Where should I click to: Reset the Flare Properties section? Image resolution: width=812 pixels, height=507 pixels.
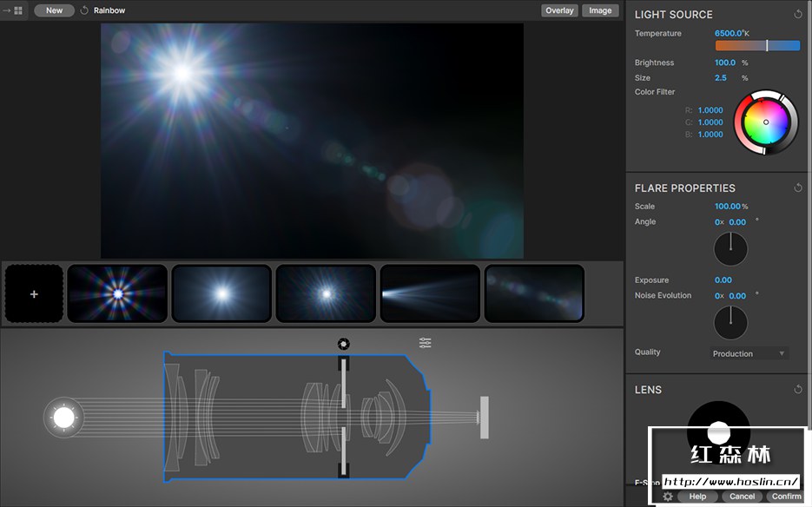click(797, 188)
